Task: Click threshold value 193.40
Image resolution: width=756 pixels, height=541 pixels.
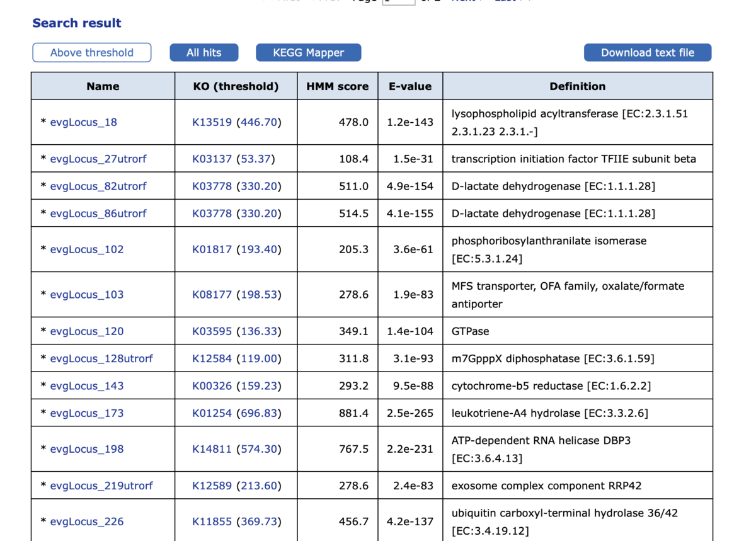Action: click(x=259, y=249)
